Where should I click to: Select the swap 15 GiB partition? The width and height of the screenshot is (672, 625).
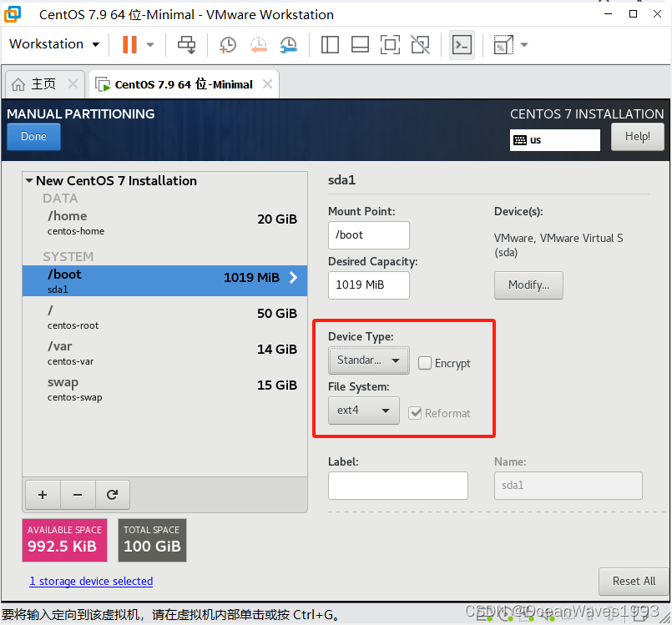pyautogui.click(x=165, y=389)
